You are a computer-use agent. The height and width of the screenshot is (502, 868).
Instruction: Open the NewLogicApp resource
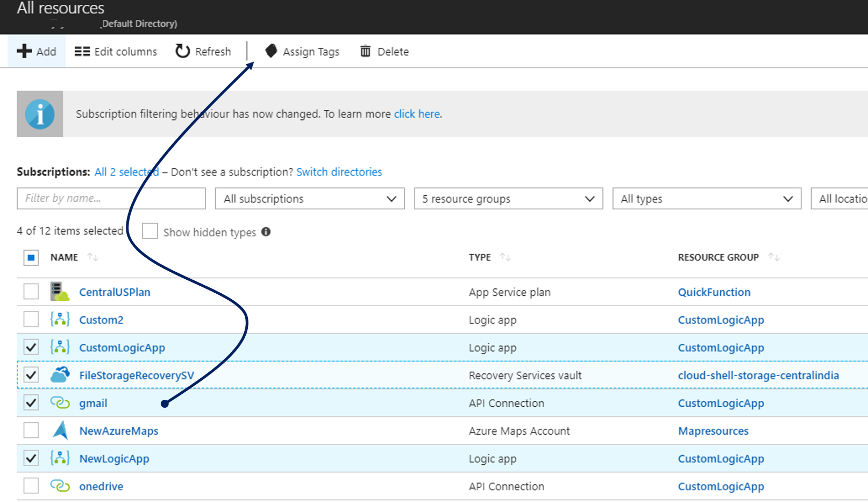pos(114,458)
